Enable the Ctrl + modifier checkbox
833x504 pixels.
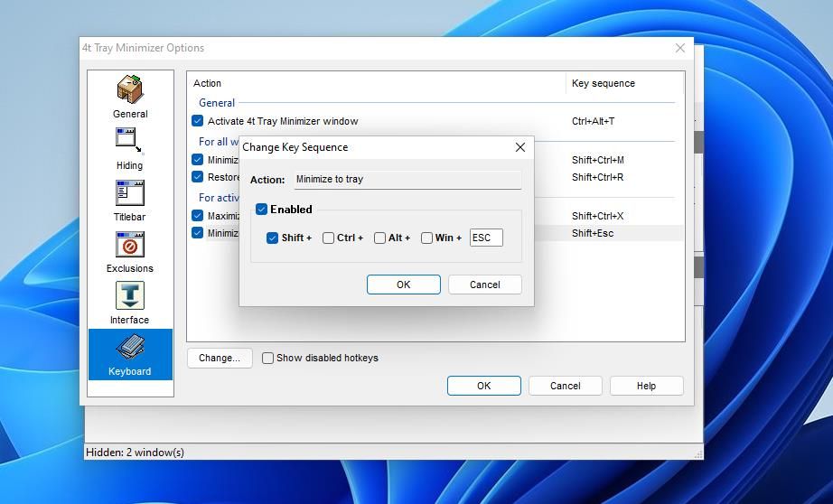pyautogui.click(x=329, y=238)
